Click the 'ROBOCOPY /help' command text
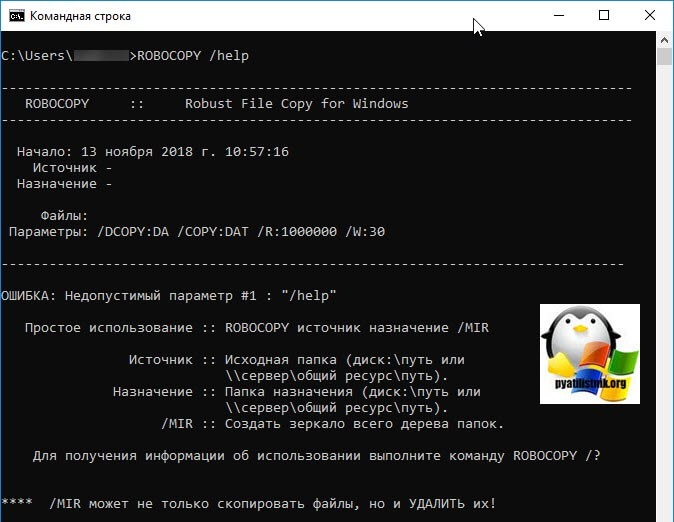 193,56
